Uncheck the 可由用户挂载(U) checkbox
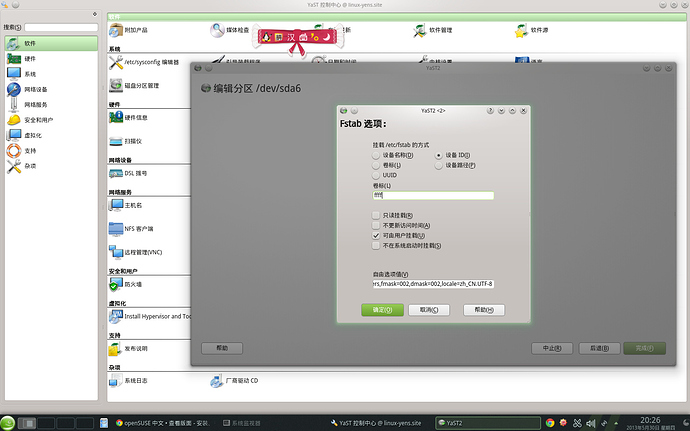Screen dimensions: 690x431 (x=398, y=236)
